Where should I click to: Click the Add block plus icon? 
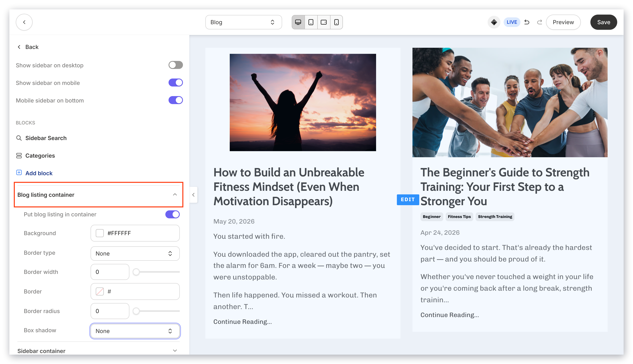pos(19,172)
